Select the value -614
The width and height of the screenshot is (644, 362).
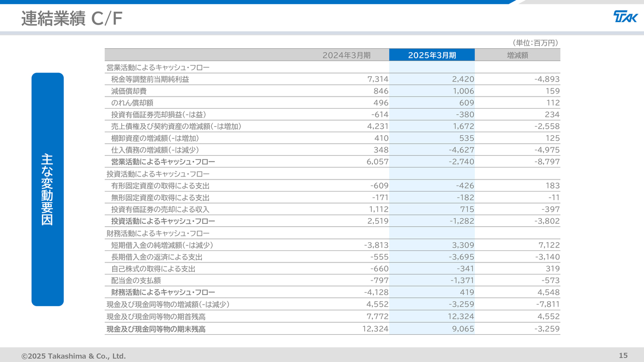pos(380,115)
